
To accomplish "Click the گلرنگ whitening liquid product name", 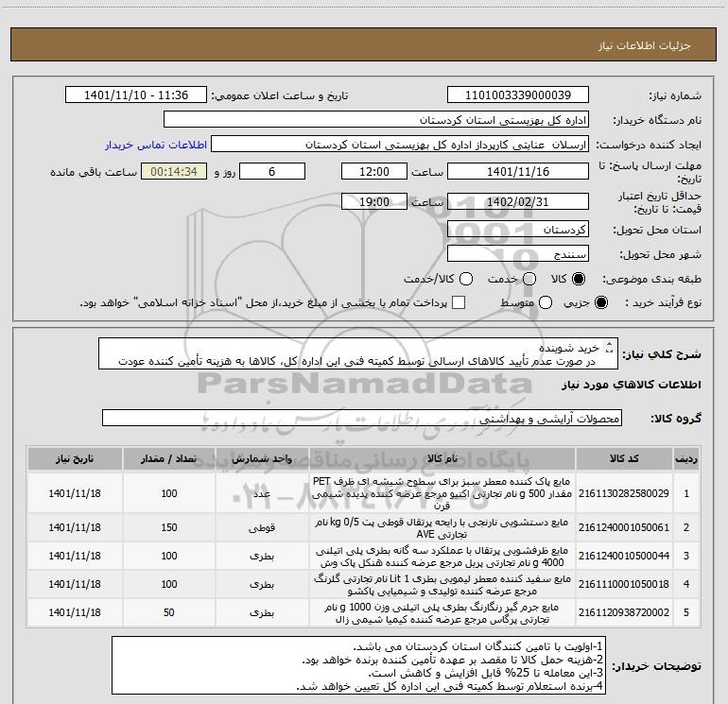I will click(x=442, y=585).
